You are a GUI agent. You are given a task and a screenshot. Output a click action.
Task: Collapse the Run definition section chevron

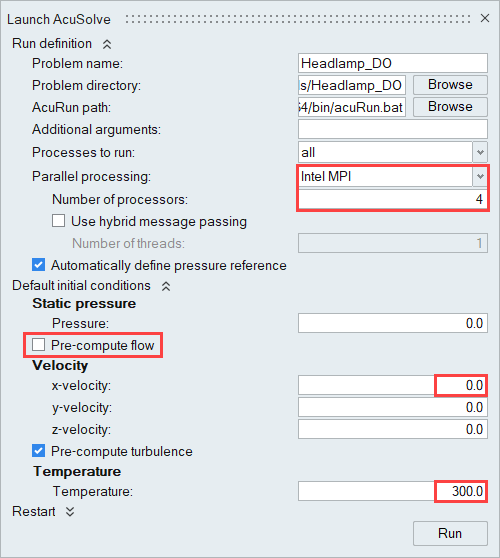click(107, 44)
